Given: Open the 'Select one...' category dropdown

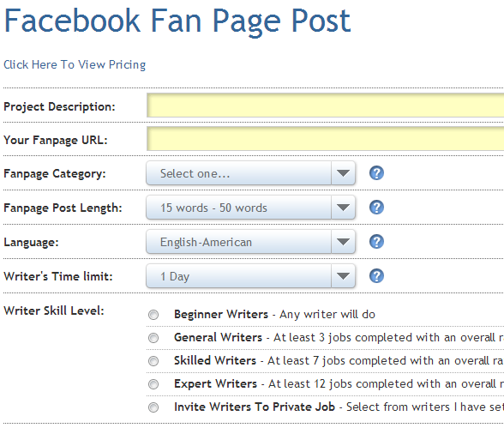Looking at the screenshot, I should point(250,173).
